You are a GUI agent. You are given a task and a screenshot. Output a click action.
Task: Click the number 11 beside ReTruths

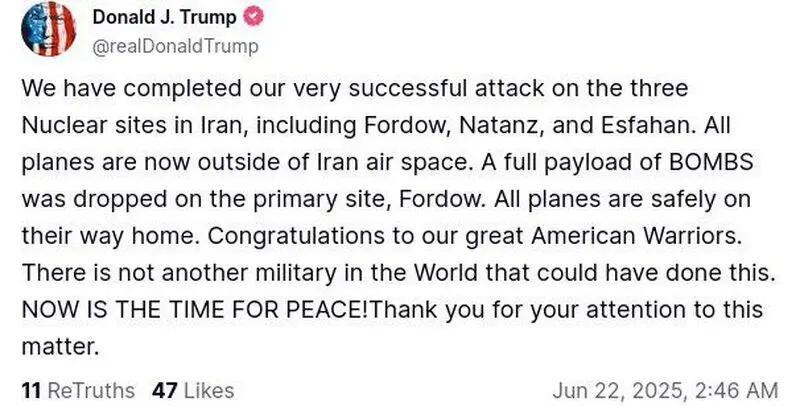(x=31, y=391)
